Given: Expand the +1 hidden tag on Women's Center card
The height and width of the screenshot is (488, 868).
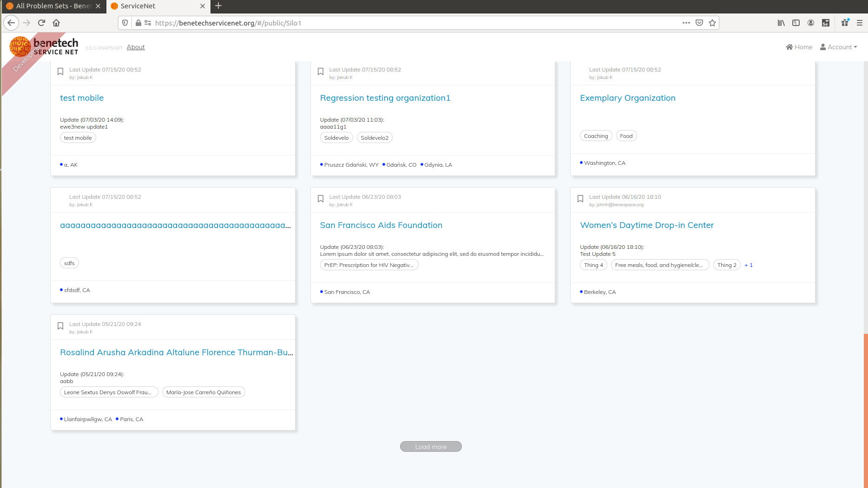Looking at the screenshot, I should 749,265.
